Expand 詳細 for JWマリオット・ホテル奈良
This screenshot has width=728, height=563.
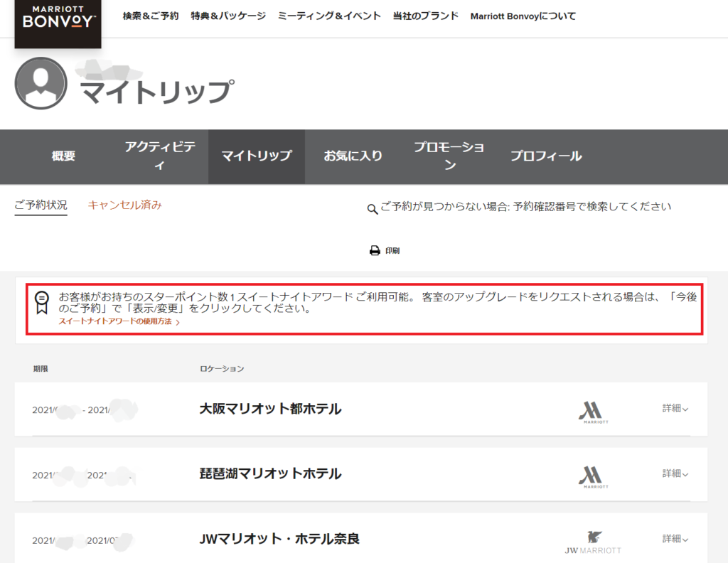pyautogui.click(x=675, y=539)
